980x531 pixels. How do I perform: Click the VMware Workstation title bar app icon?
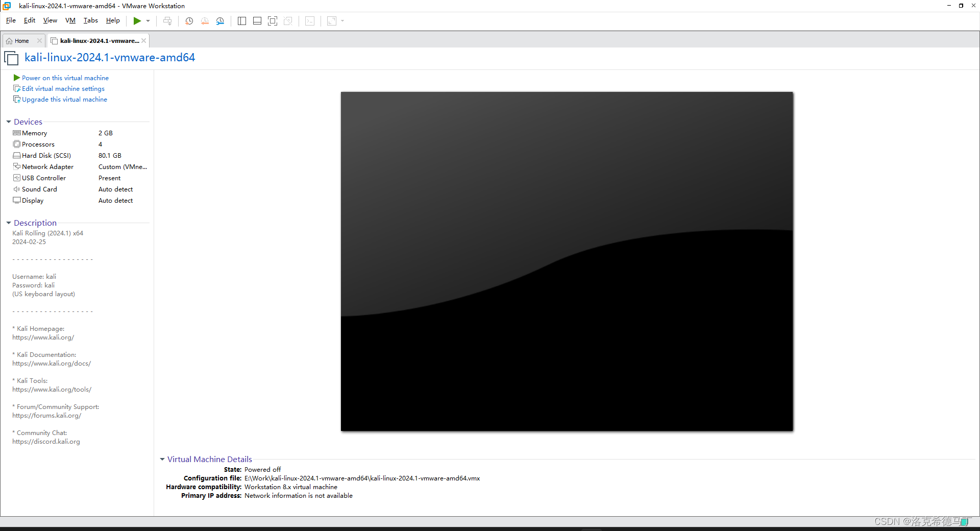tap(7, 6)
